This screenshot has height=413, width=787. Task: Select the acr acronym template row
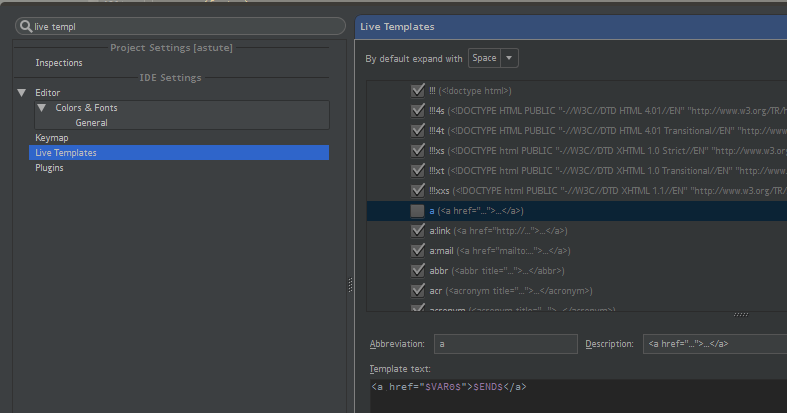(x=520, y=291)
